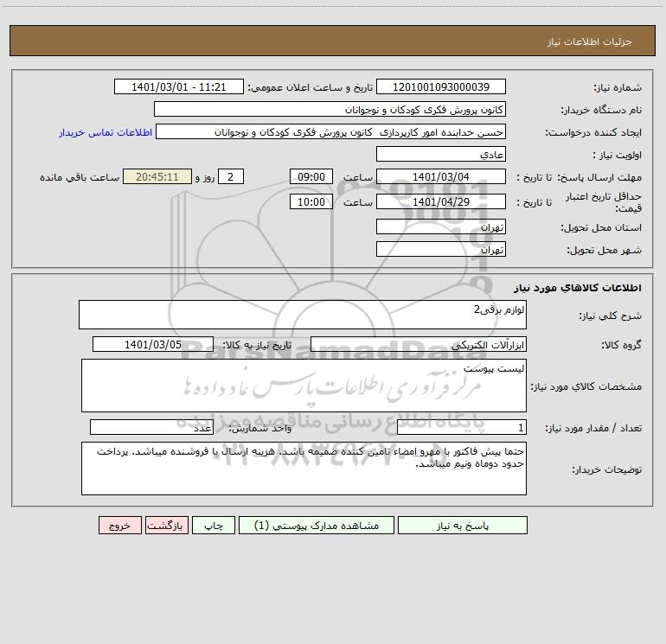Viewport: 666px width, 644px height.
Task: Click the 'اطلاعات کالاهای مورد نیاز' section title
Action: point(578,287)
